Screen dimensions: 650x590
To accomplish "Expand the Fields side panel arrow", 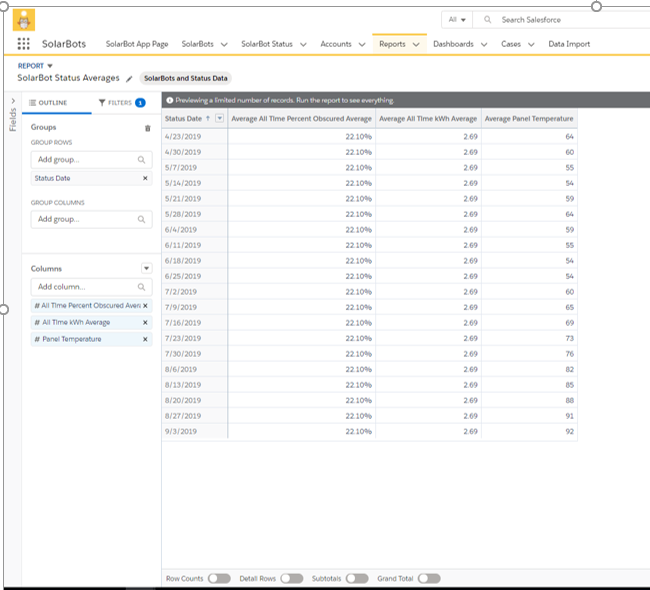I will point(12,101).
